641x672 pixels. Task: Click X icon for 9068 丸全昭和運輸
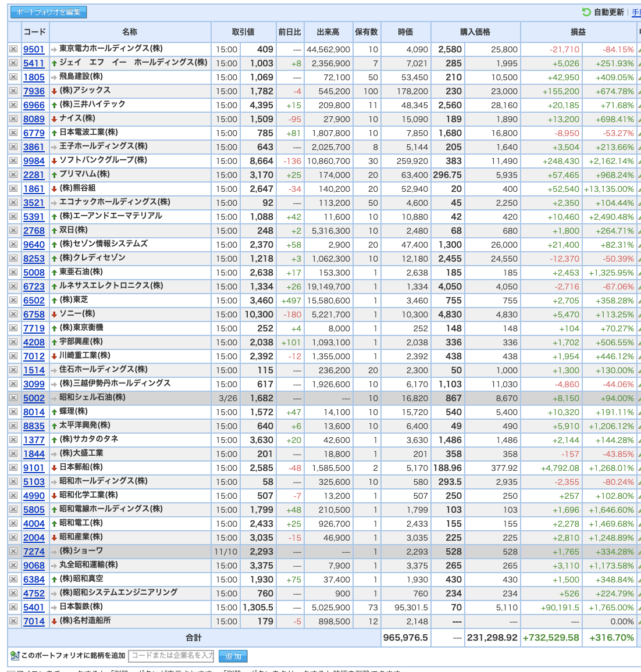coord(13,566)
